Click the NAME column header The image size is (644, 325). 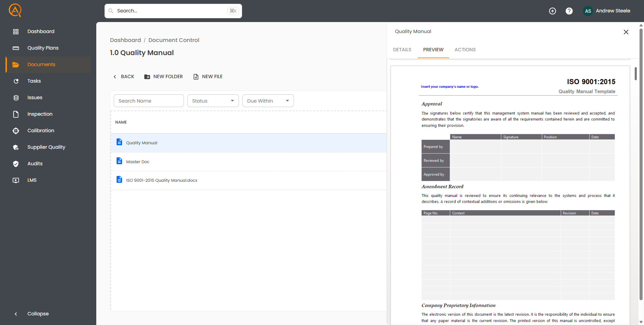pos(121,122)
